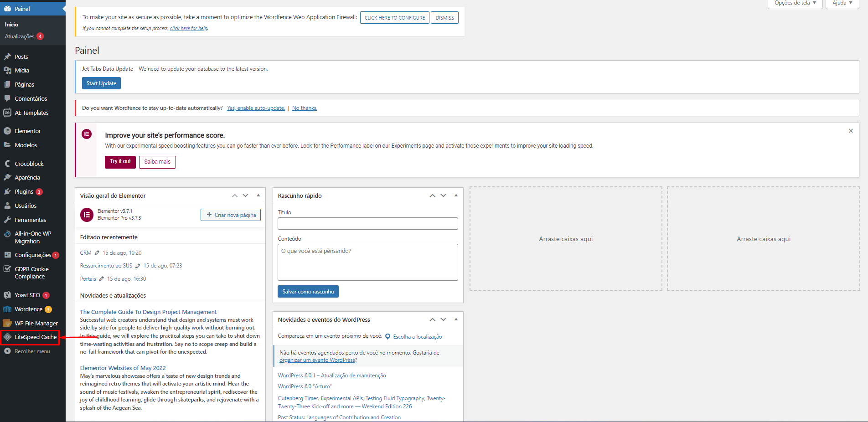This screenshot has width=868, height=422.
Task: Click the Salvar como rascunho button
Action: [x=308, y=292]
